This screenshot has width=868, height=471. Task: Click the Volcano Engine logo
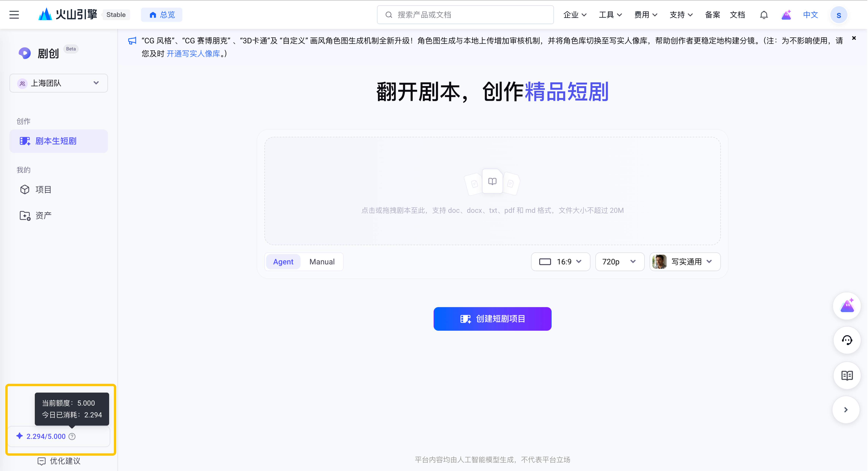click(68, 14)
